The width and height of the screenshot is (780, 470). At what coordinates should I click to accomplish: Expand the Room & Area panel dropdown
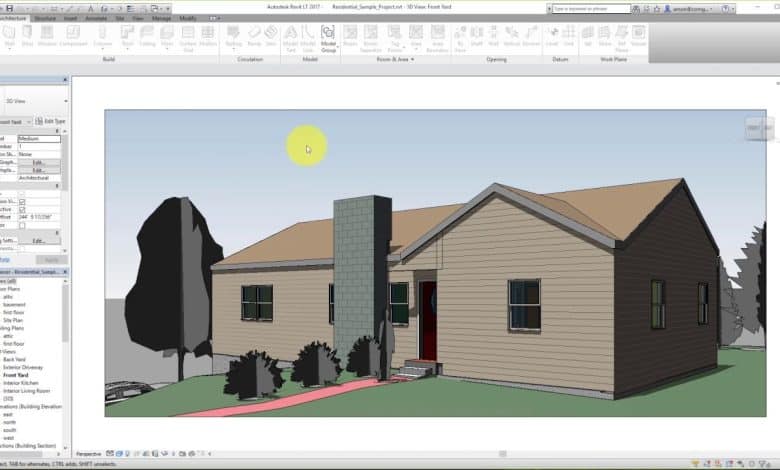[x=412, y=59]
